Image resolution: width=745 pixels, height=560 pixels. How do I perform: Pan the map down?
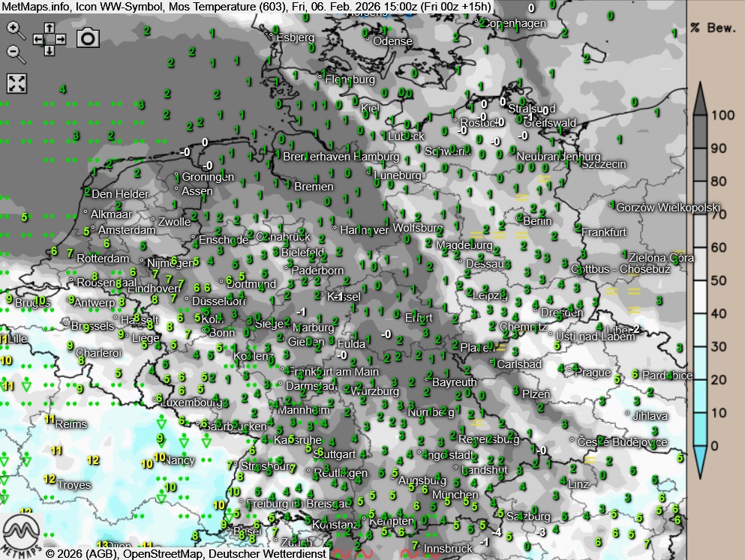coord(49,51)
